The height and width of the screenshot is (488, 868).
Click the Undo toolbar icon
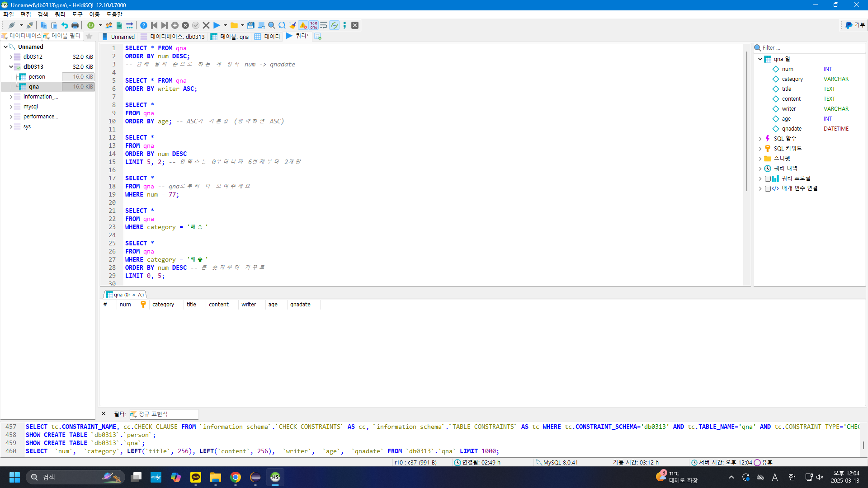[65, 25]
